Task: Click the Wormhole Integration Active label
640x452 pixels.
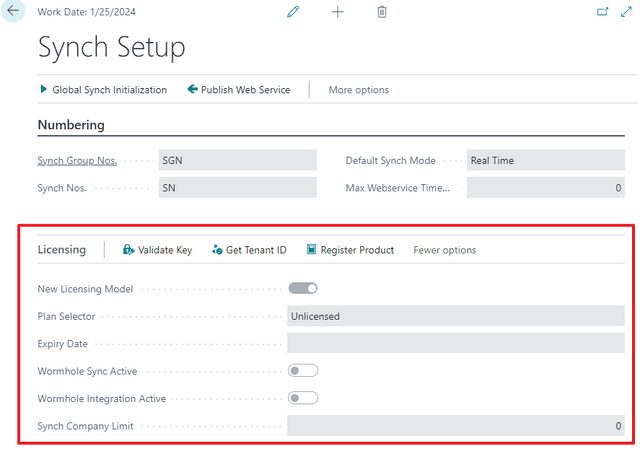Action: (102, 399)
